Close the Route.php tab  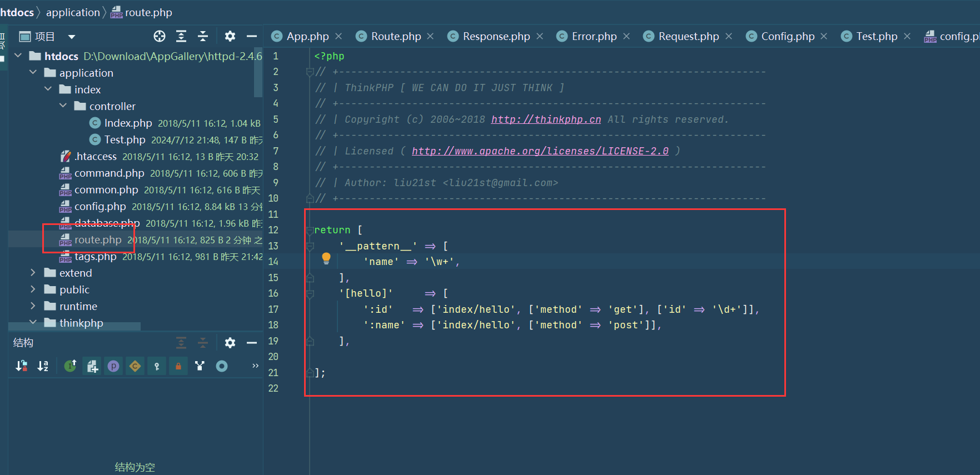tap(430, 36)
